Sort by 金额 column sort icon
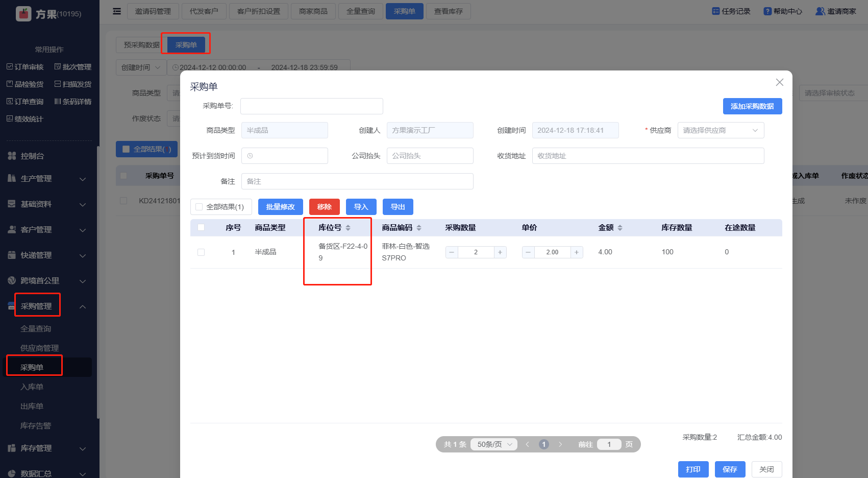Viewport: 868px width, 478px height. 620,228
